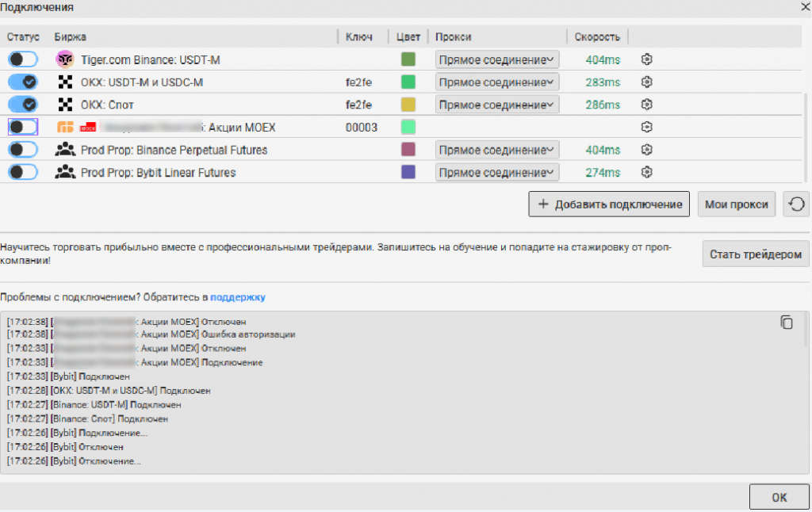Viewport: 812px width, 512px height.
Task: Open settings gear for Акции MOEX connection
Action: 647,127
